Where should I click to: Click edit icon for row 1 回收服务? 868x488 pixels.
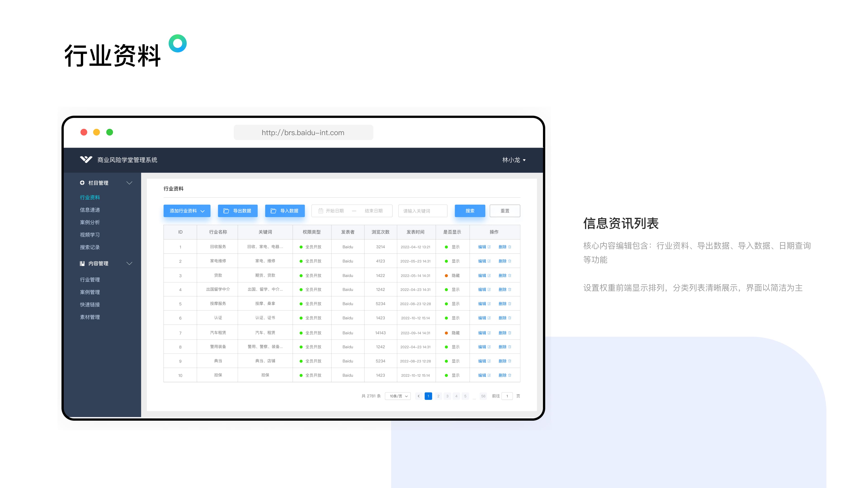coord(489,247)
